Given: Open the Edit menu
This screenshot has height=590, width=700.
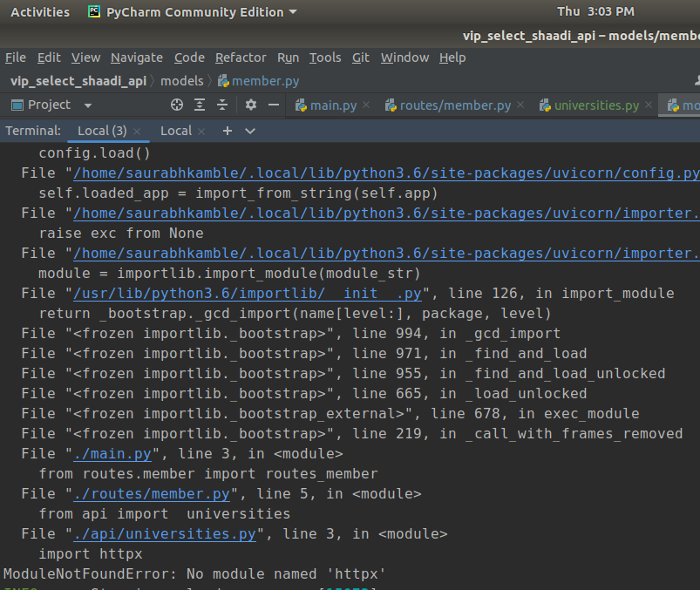Looking at the screenshot, I should 49,58.
